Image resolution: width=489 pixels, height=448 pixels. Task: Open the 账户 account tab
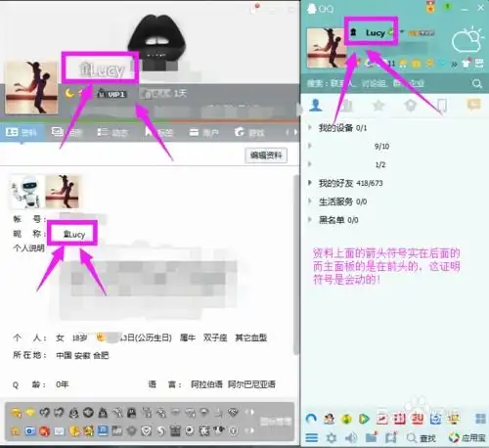coord(204,132)
